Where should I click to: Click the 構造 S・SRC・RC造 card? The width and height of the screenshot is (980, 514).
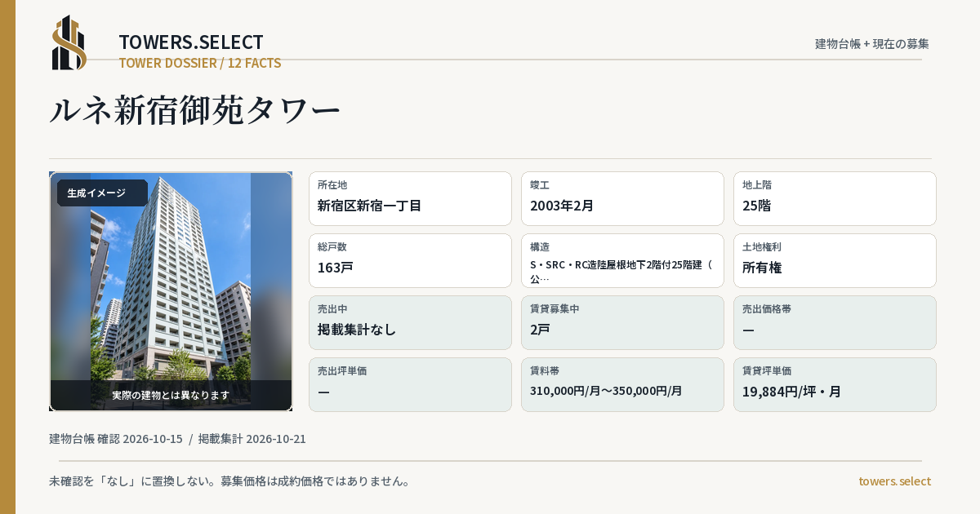622,260
